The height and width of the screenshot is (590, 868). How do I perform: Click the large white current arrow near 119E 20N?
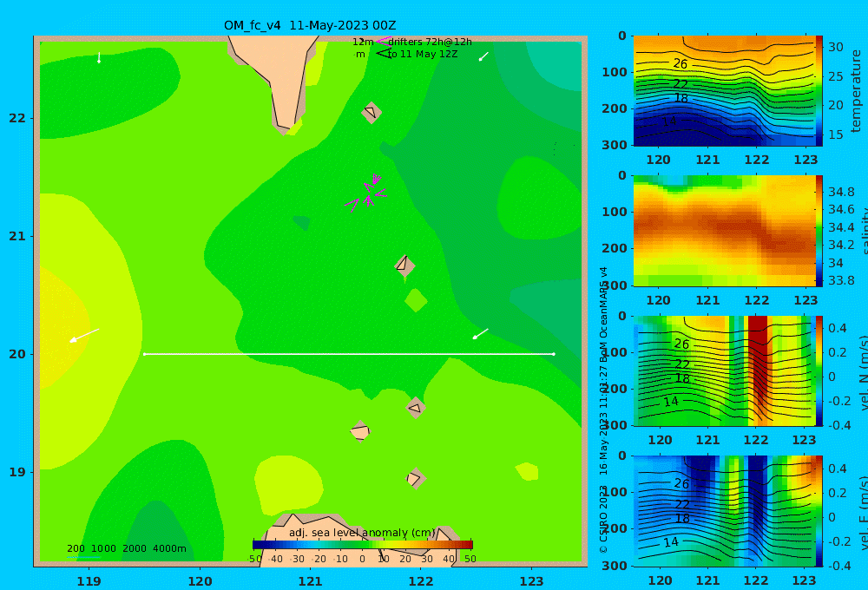coord(84,336)
